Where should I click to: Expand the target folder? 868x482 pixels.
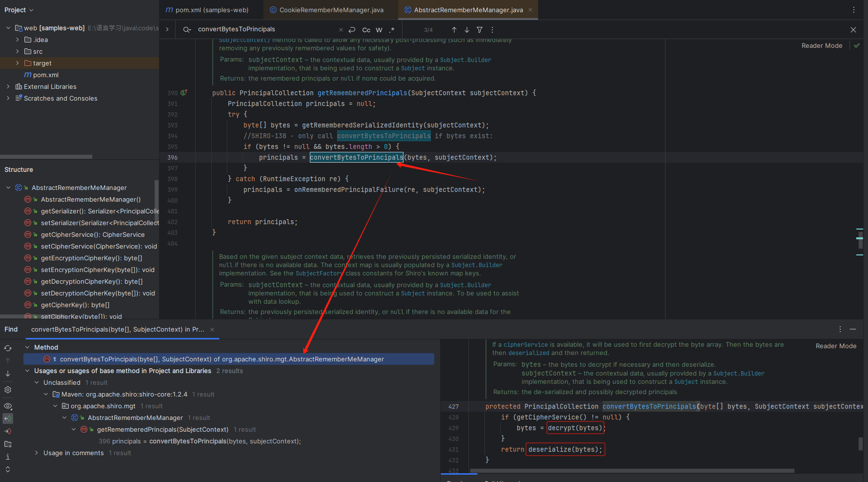[18, 63]
